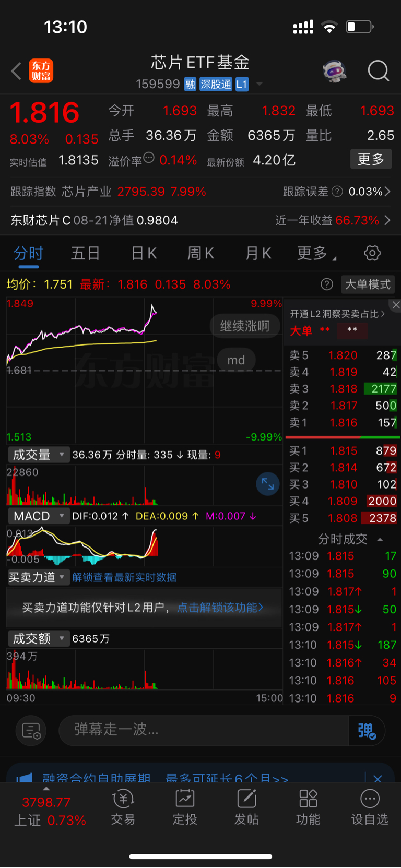Open tracking error 0.03% chevron
The image size is (401, 868).
tap(387, 192)
